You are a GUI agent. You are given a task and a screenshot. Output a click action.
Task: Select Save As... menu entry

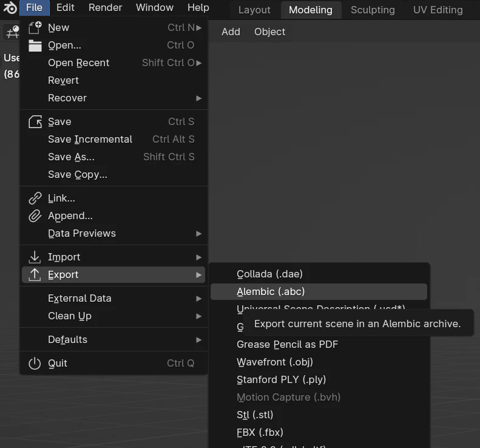coord(113,157)
